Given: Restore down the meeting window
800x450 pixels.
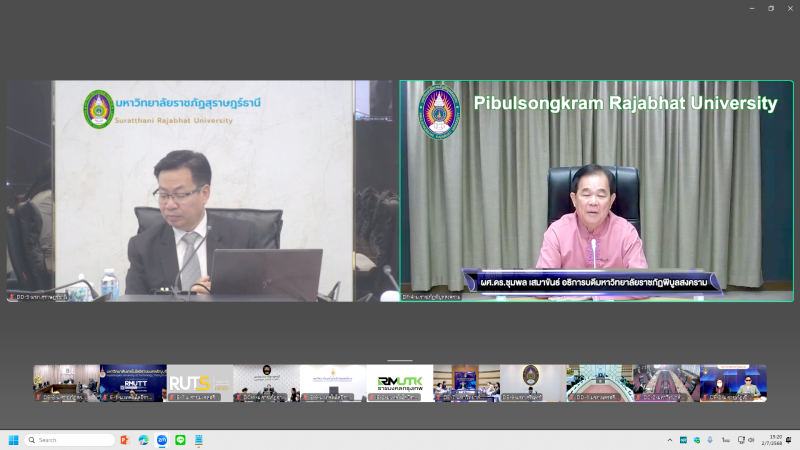Looking at the screenshot, I should 770,8.
